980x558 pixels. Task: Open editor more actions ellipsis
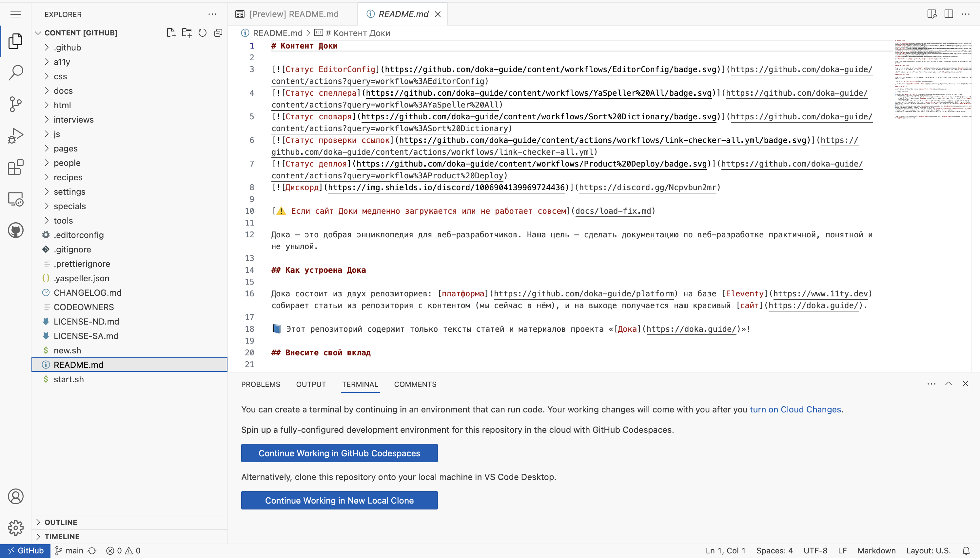(x=966, y=14)
